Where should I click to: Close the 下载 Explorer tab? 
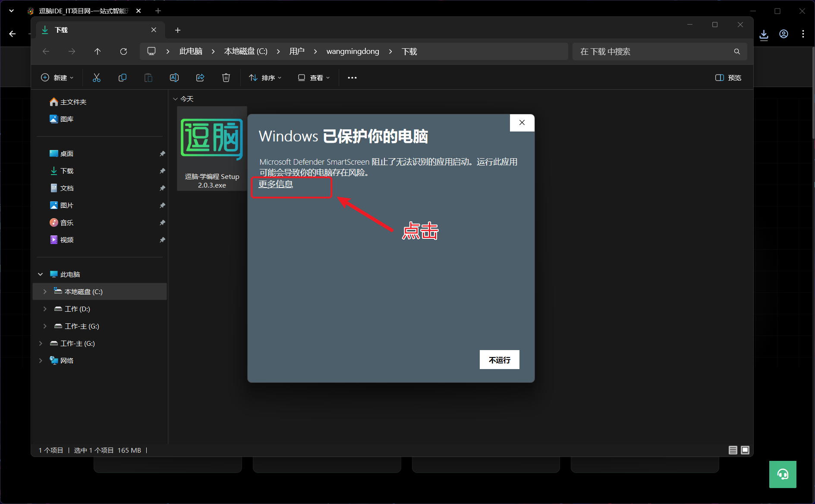point(154,30)
